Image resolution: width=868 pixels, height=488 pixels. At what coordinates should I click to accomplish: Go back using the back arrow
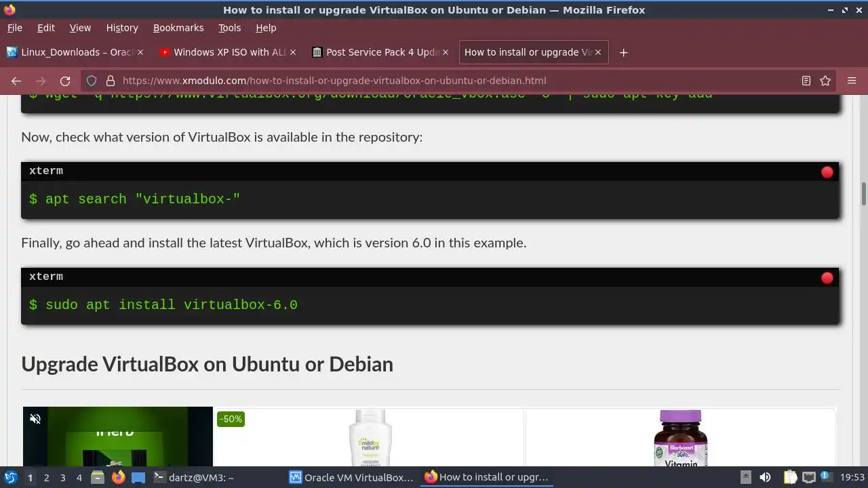tap(16, 81)
